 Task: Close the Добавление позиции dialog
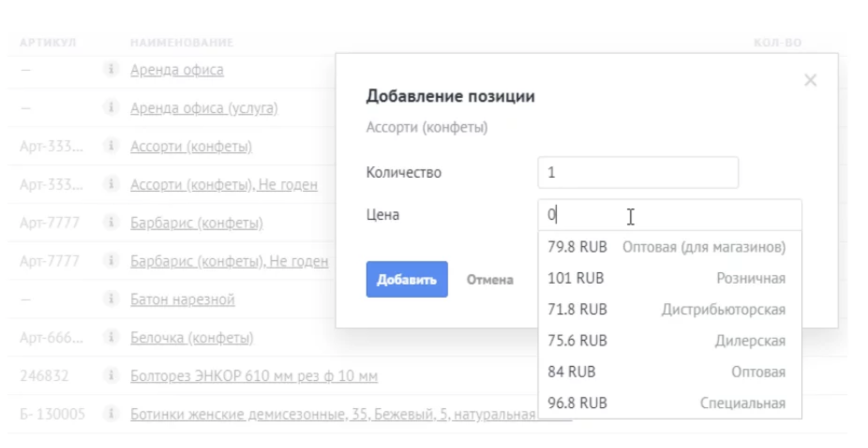tap(810, 80)
